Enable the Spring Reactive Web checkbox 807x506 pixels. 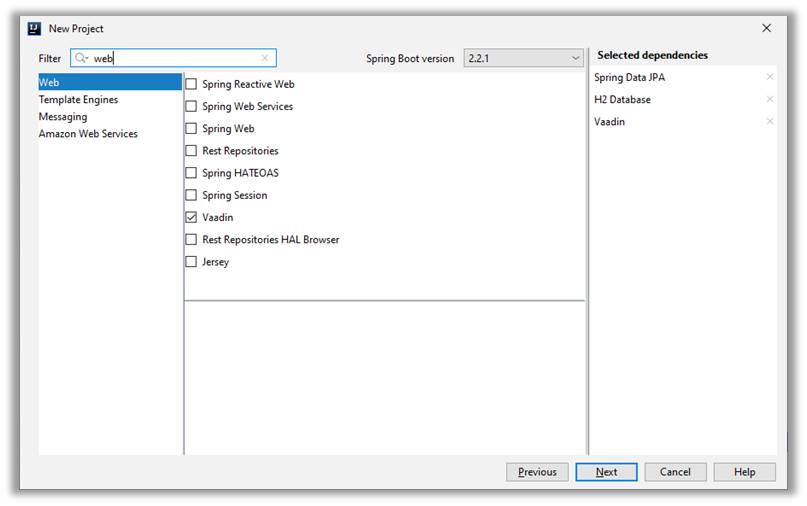[x=192, y=85]
